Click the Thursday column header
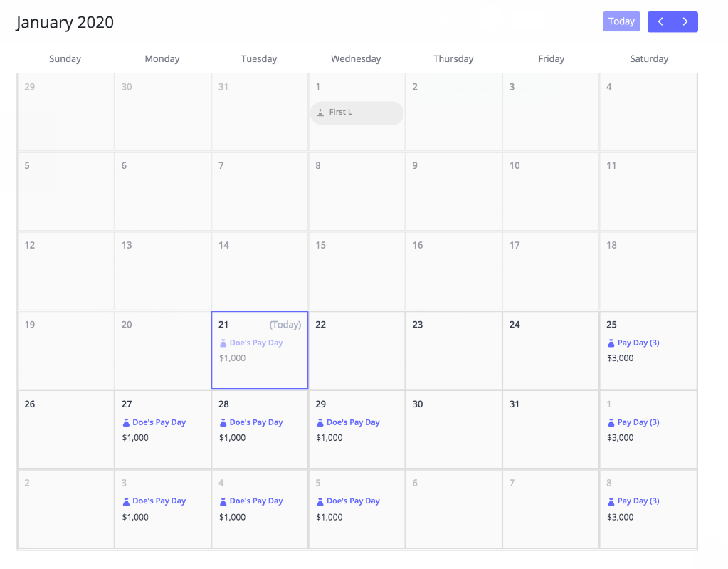728x569 pixels. 453,59
